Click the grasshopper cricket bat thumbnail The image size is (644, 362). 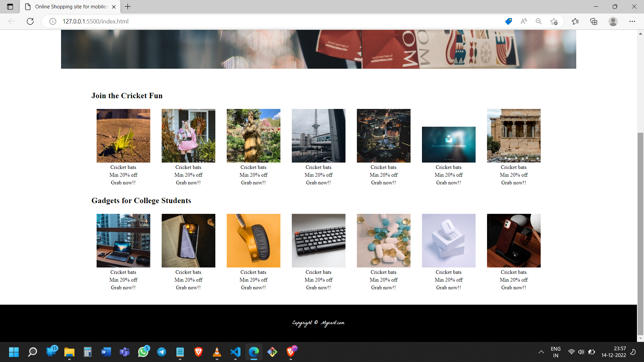pos(123,136)
